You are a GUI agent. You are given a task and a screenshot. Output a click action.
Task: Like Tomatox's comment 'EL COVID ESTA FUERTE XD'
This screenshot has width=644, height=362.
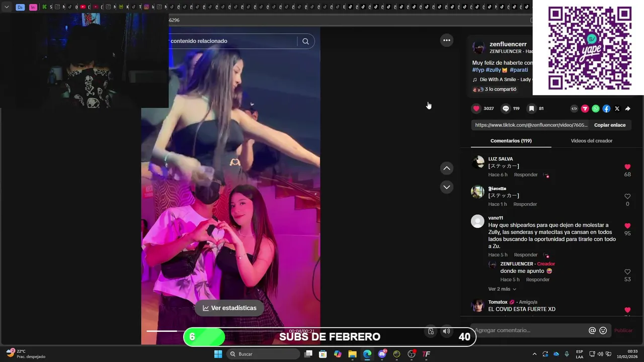pos(627,310)
